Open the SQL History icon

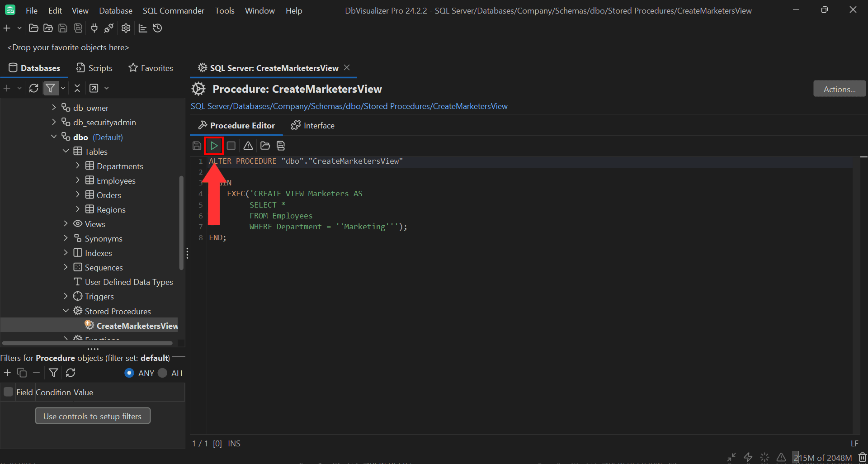[x=157, y=28]
